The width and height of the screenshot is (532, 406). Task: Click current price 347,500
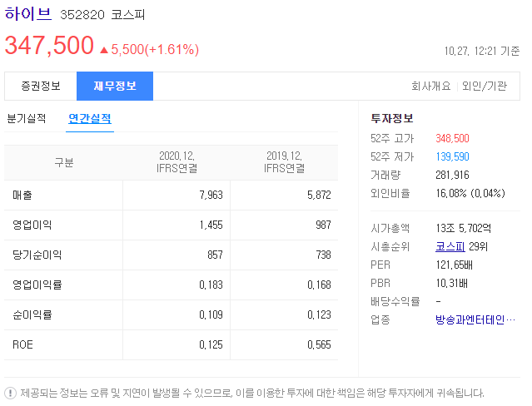click(49, 46)
